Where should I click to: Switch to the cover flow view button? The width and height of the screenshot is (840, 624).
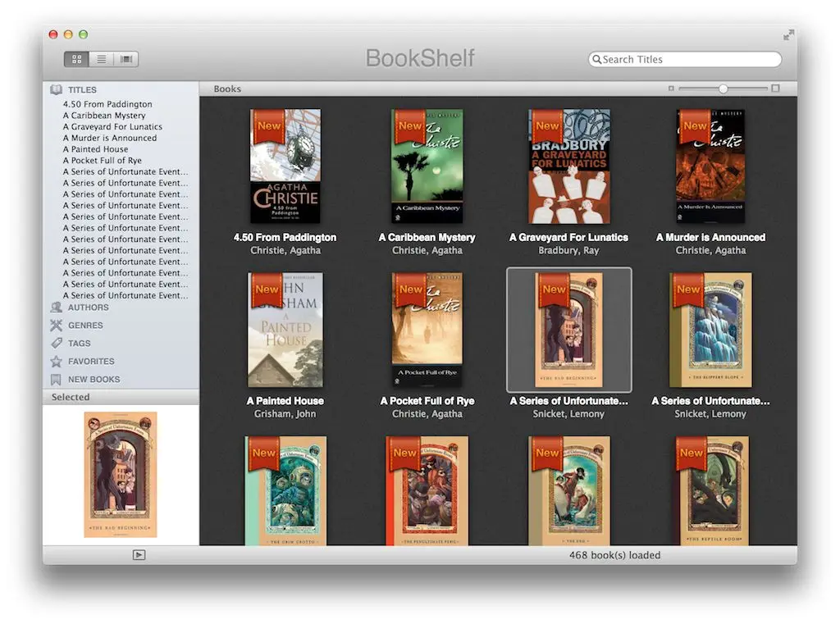click(x=126, y=59)
